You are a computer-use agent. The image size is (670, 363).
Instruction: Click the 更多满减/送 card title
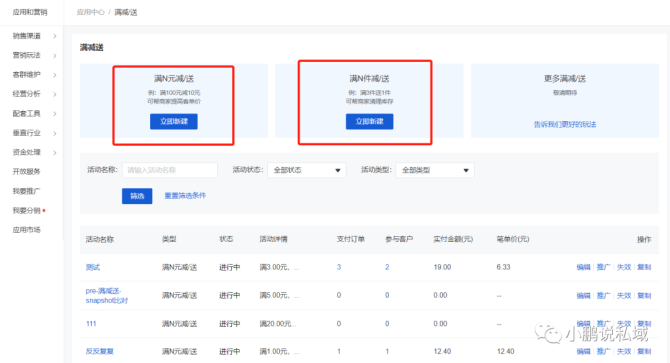(x=565, y=79)
